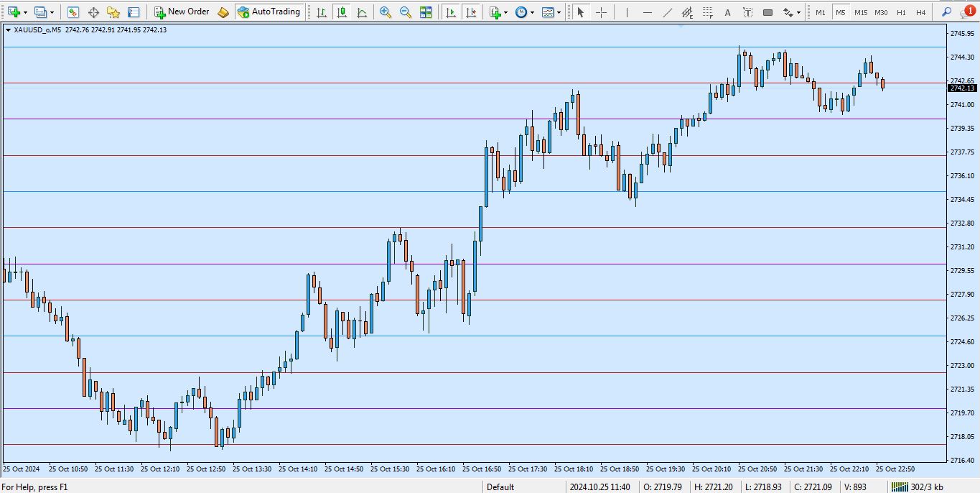Click the 2745.95 price scale label

(961, 33)
